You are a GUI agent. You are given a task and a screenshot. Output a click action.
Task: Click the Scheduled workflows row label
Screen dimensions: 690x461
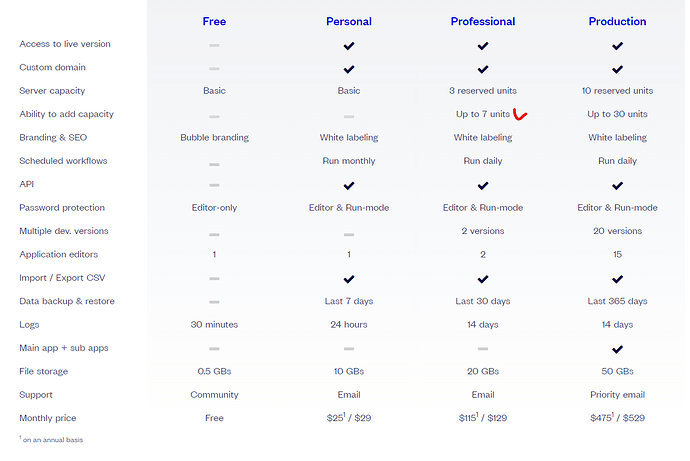tap(63, 161)
